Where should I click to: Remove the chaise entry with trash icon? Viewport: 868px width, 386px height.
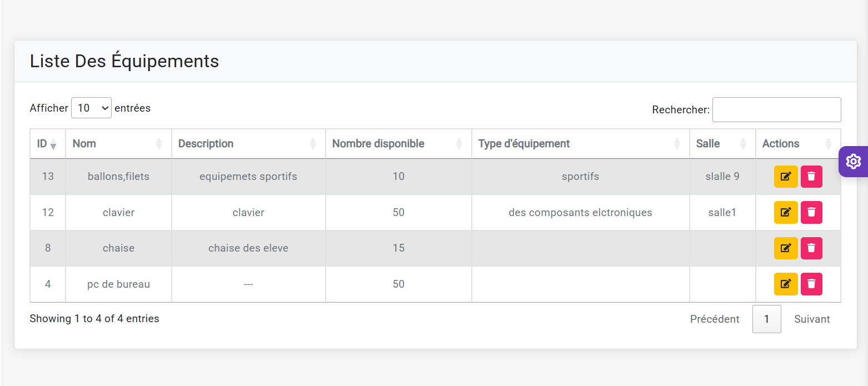pos(811,248)
